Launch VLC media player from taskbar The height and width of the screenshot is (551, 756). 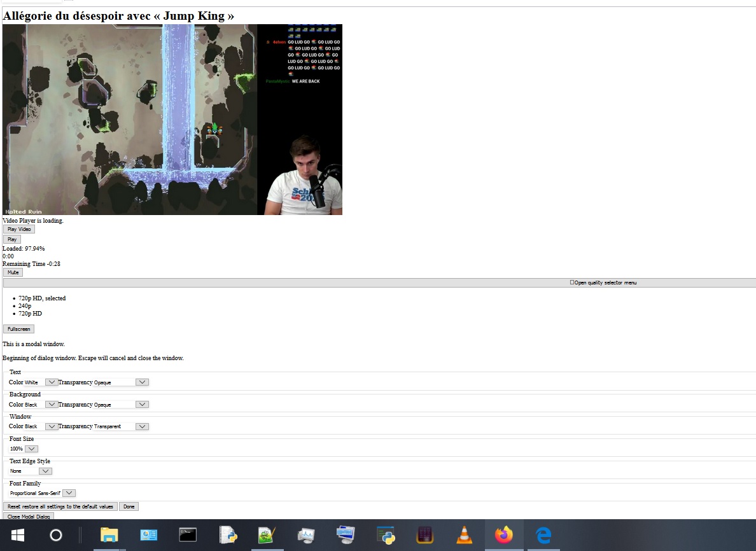tap(465, 535)
